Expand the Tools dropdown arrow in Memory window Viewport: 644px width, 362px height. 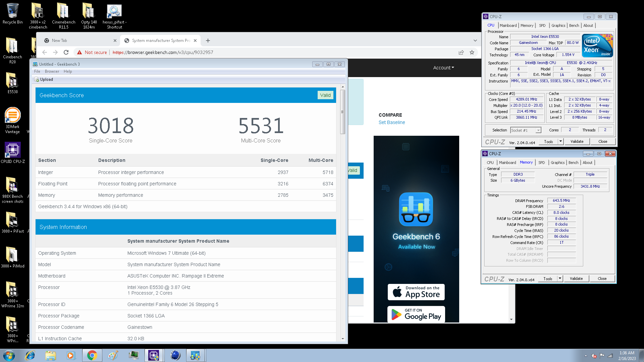click(560, 279)
